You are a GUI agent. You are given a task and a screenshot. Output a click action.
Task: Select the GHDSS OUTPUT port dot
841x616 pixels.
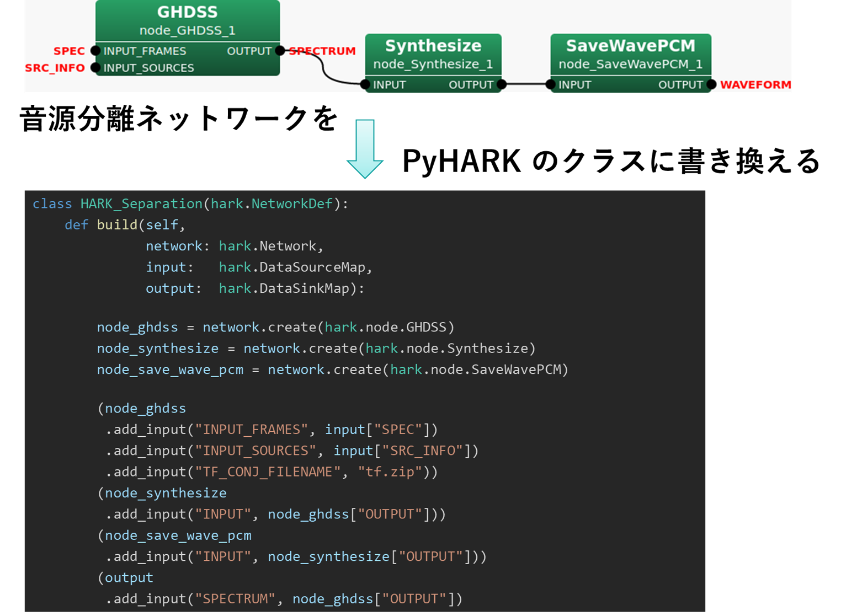(x=280, y=51)
